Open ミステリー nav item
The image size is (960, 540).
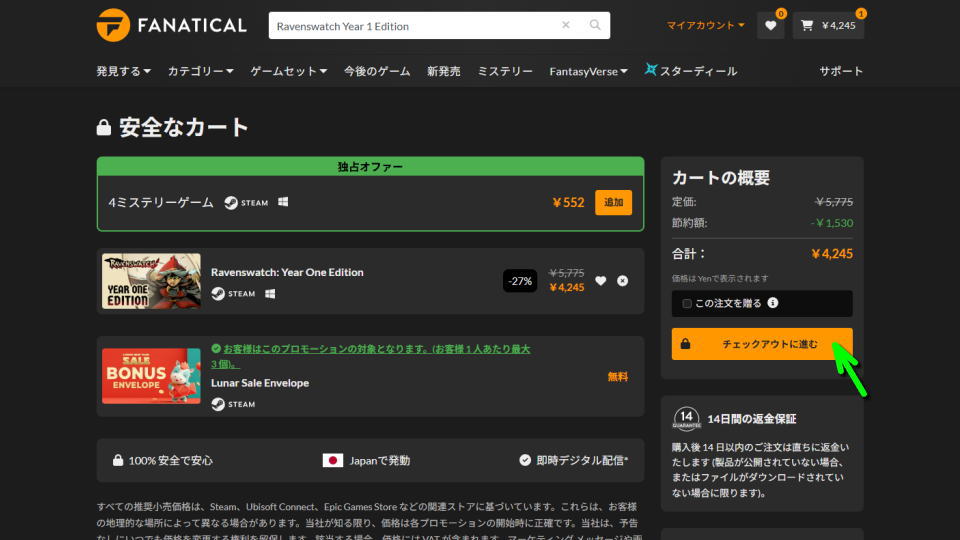click(x=504, y=71)
